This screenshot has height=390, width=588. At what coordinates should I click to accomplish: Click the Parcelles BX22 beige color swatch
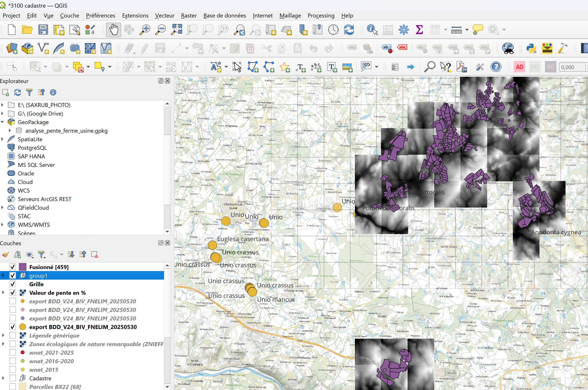tap(23, 387)
